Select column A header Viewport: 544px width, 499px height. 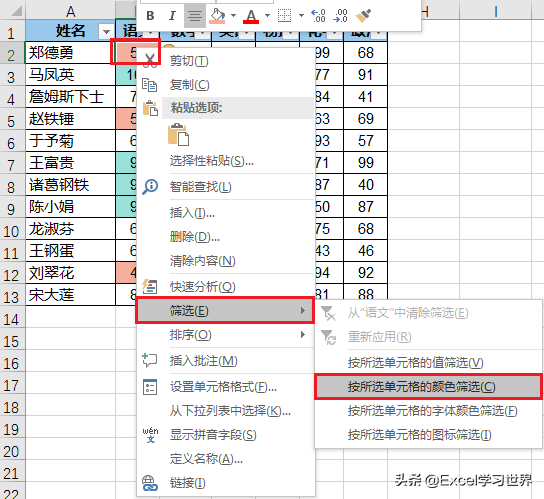pyautogui.click(x=70, y=11)
